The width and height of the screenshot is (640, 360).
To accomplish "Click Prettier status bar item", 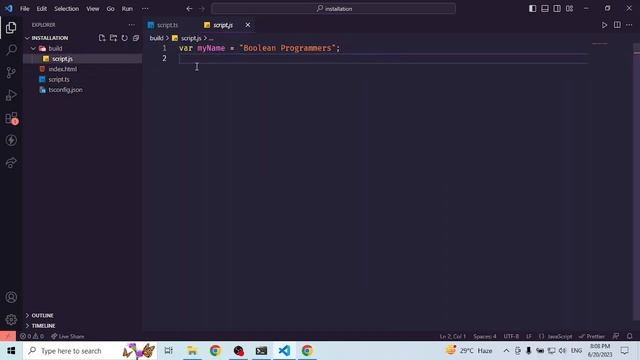I will 592,336.
